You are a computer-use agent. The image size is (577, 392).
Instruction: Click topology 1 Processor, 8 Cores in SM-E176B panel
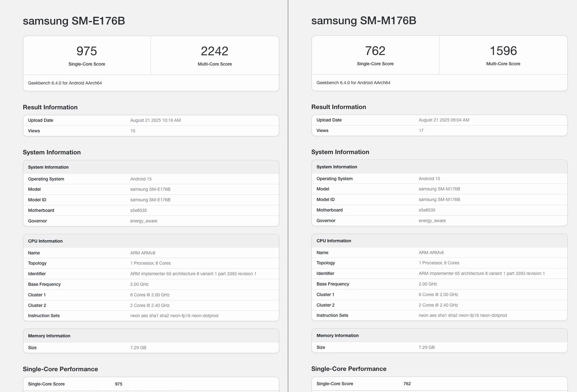[x=151, y=263]
